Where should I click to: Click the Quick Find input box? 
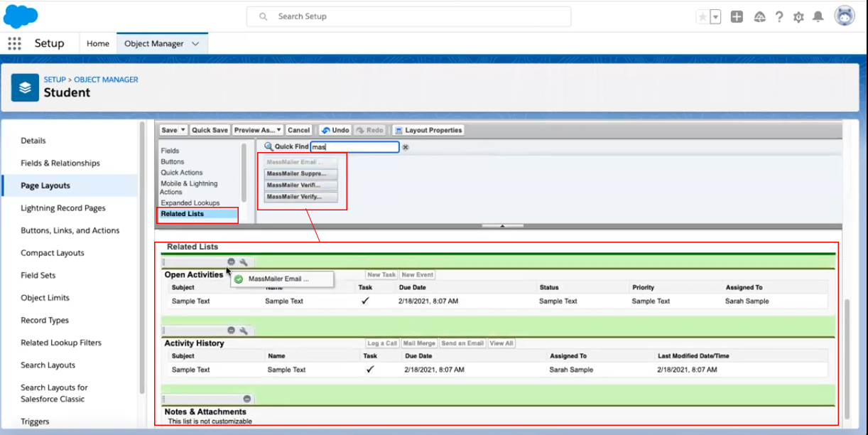(x=355, y=147)
